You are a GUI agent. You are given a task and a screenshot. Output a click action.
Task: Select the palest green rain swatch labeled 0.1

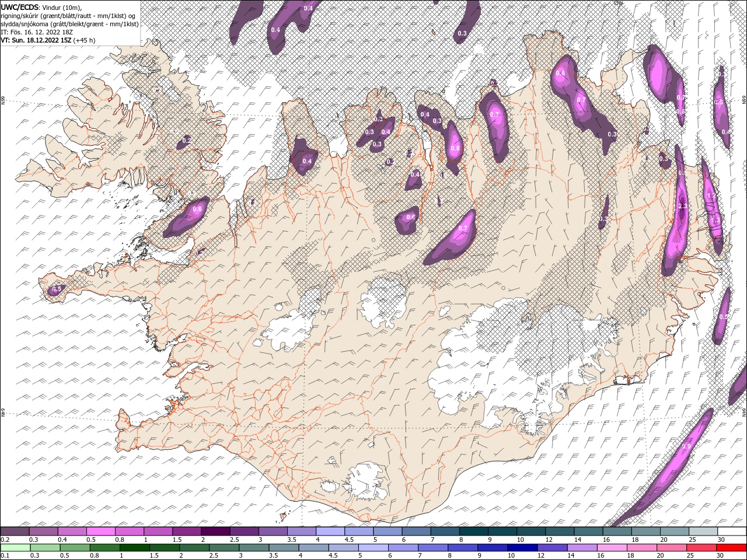coord(15,547)
